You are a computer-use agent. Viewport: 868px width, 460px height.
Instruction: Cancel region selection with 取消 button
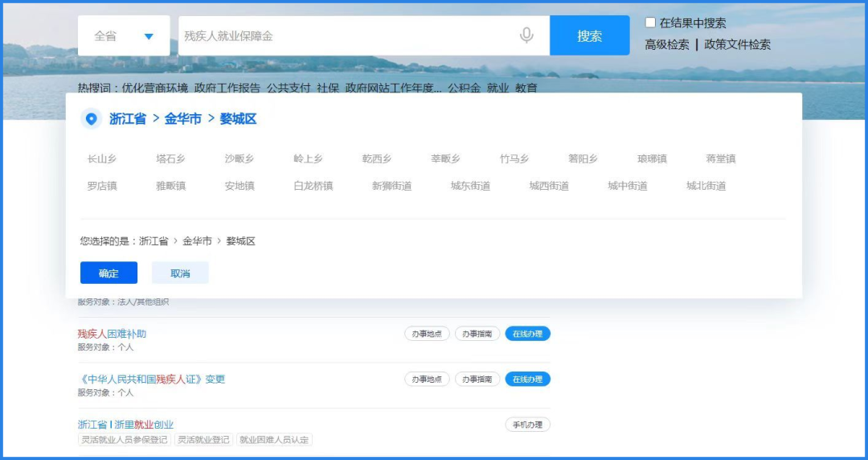tap(180, 273)
